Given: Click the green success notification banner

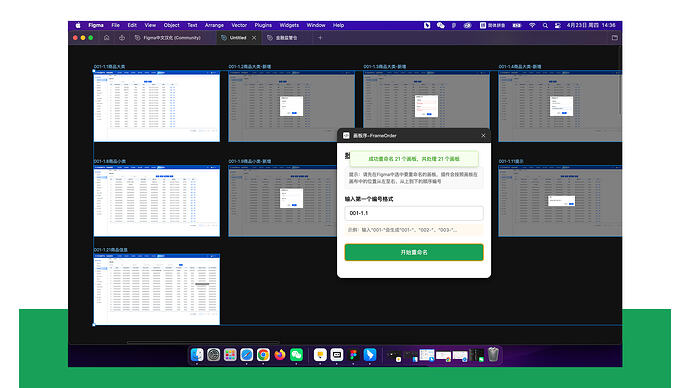Looking at the screenshot, I should [414, 159].
